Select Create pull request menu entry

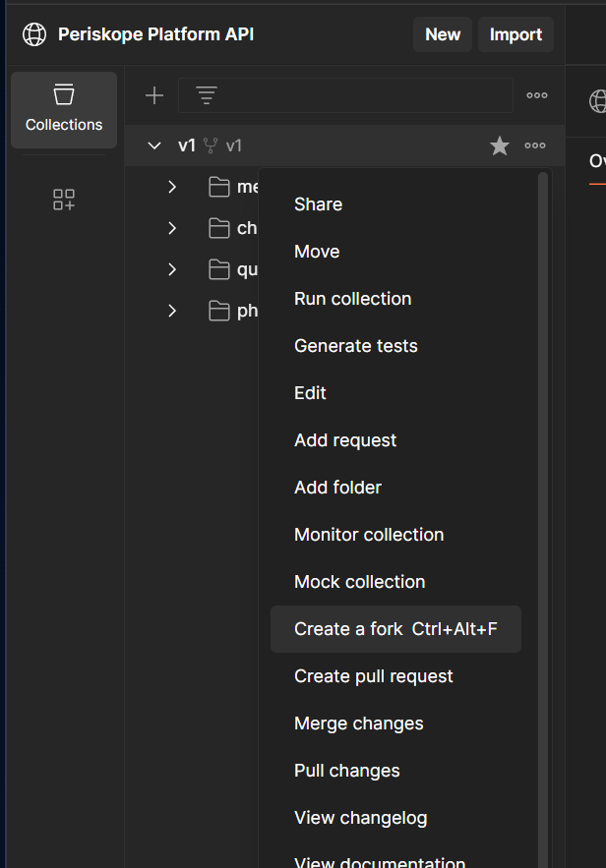[395, 676]
